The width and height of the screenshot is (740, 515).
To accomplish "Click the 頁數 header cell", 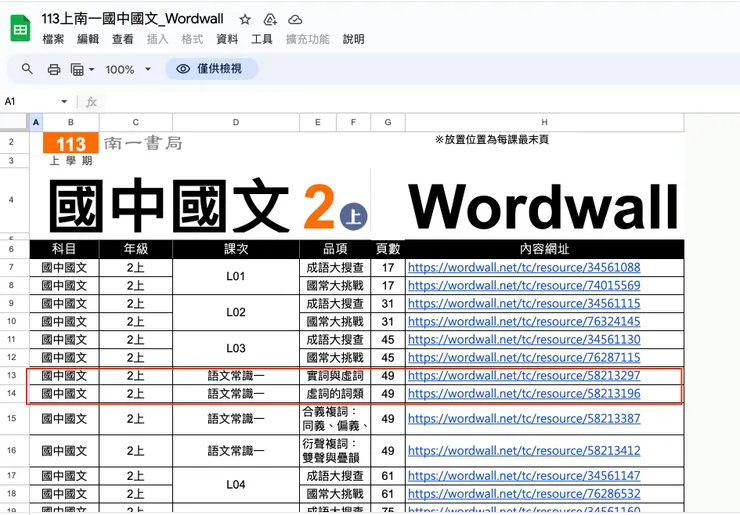I will [x=388, y=249].
